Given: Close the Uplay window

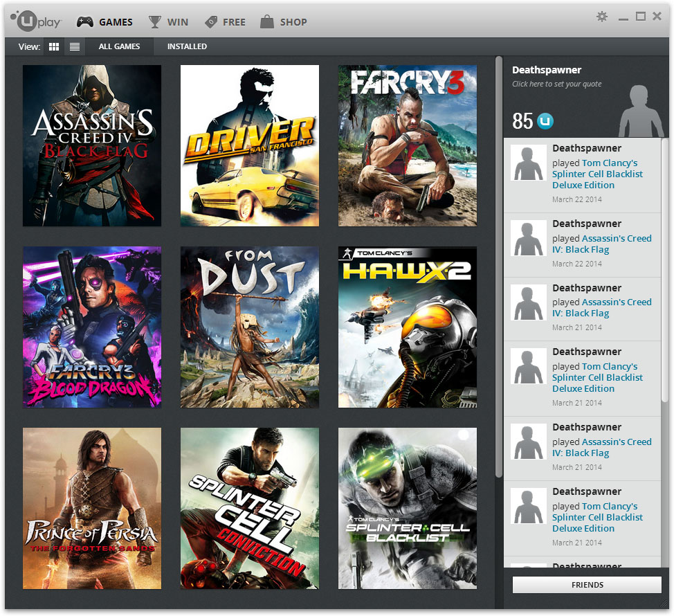Looking at the screenshot, I should tap(657, 17).
